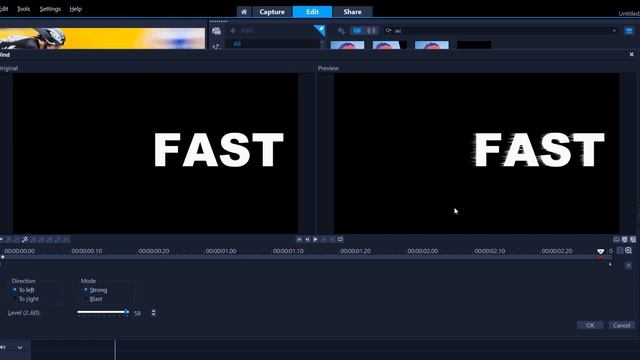Click Cancel in the filter dialog
640x360 pixels.
coord(622,325)
